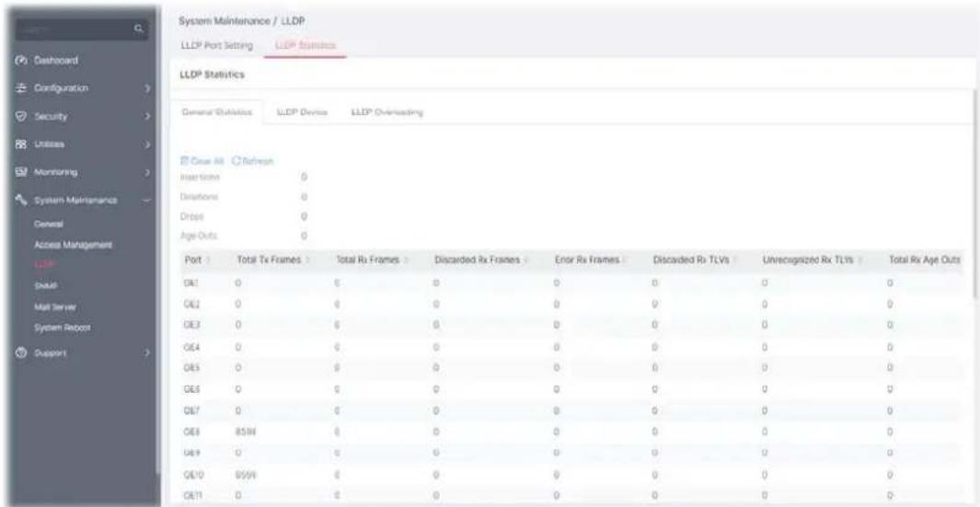
Task: Sort the table by the Port column
Action: [x=207, y=259]
